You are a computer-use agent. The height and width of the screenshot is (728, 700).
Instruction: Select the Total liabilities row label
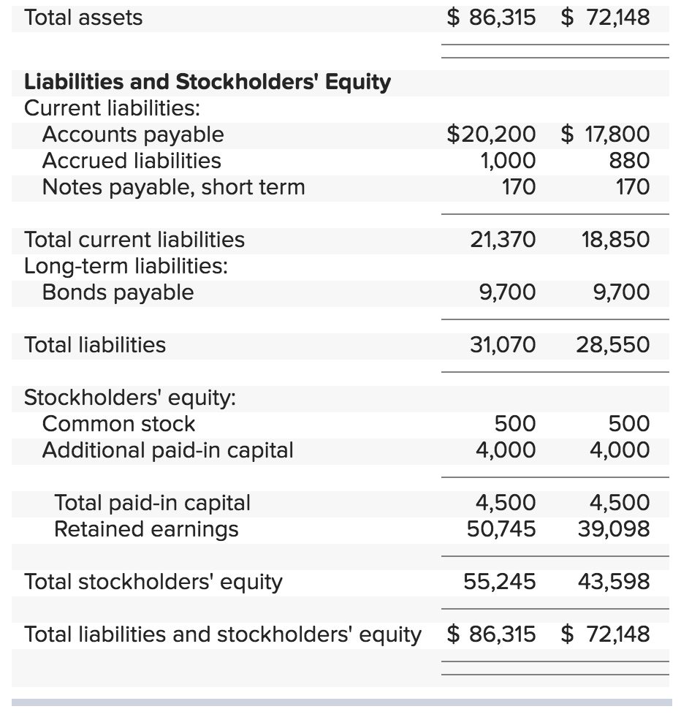(x=95, y=345)
